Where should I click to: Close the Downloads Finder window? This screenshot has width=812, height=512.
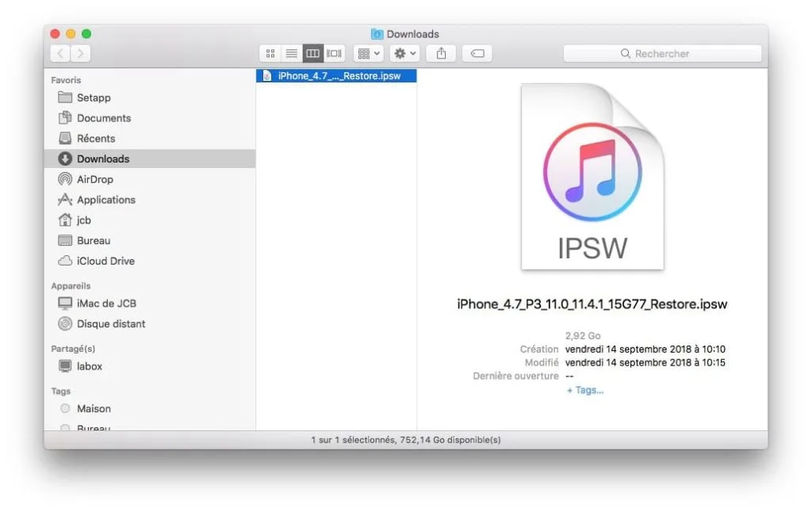coord(55,33)
